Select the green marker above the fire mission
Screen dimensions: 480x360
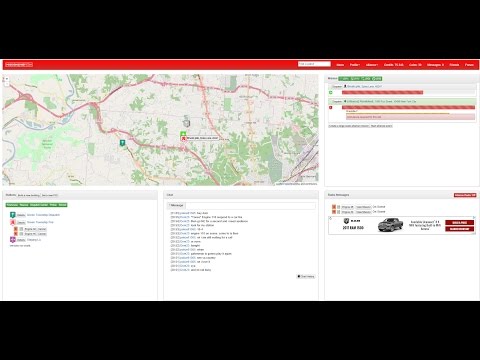[x=183, y=134]
